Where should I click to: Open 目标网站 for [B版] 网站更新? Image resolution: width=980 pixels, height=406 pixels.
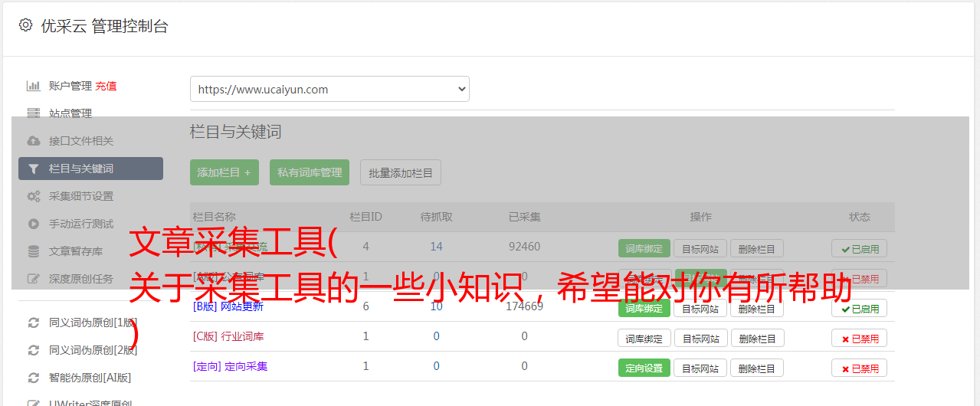(700, 308)
